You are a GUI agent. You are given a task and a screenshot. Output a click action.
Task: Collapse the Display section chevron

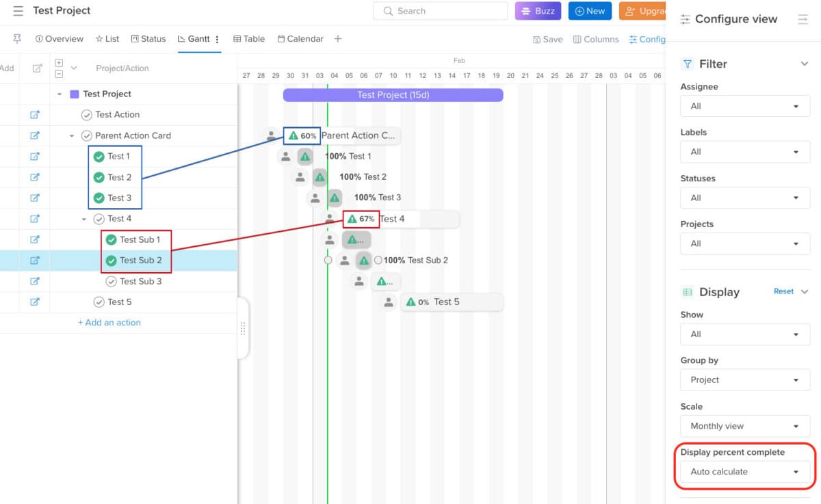click(x=805, y=291)
